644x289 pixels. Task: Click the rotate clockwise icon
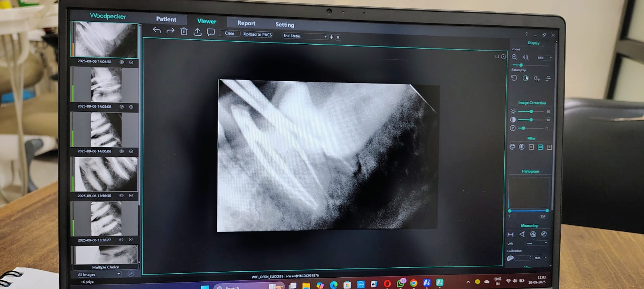coord(526,78)
